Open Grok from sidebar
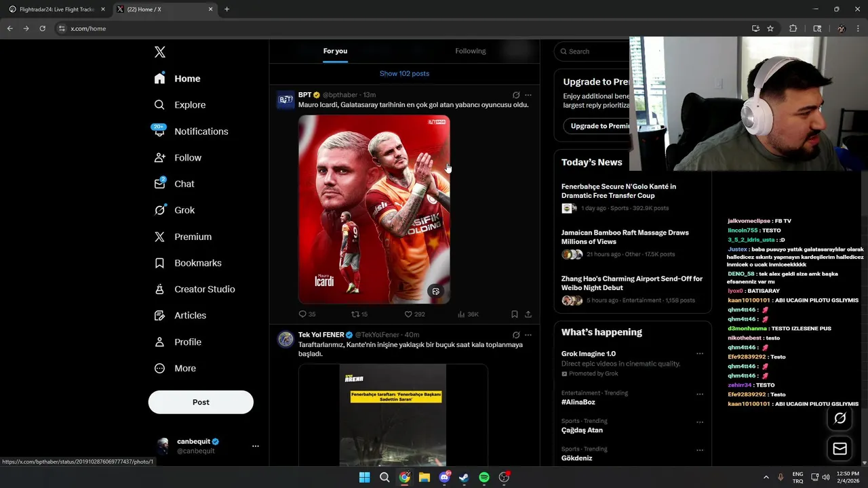Screen dimensions: 868x488 tap(175, 210)
